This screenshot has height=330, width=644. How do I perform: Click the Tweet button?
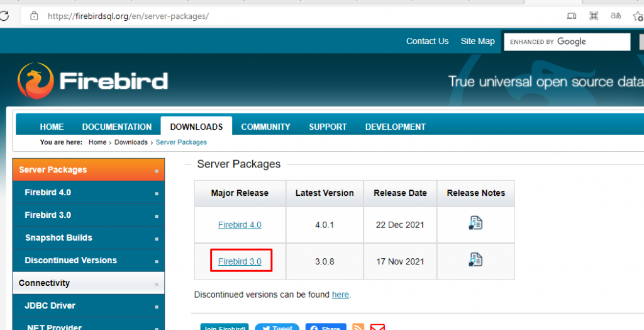click(277, 327)
